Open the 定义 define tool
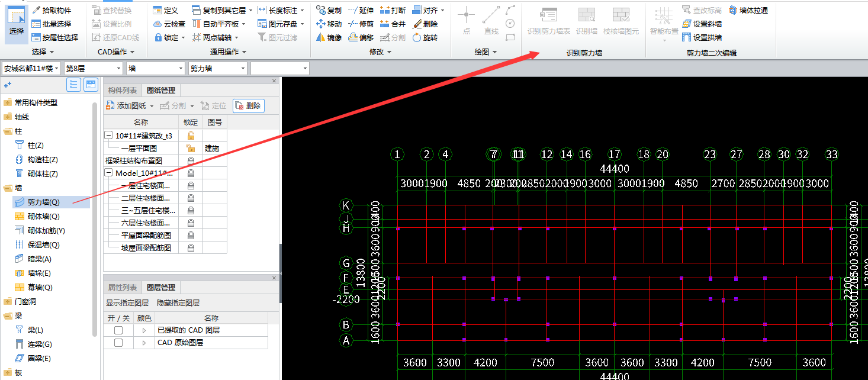The image size is (868, 380). [165, 10]
